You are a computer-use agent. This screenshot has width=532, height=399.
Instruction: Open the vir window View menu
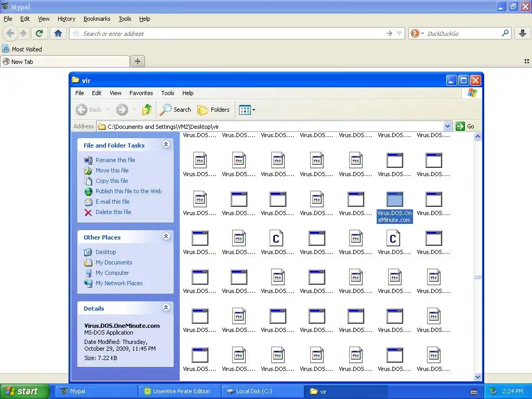click(115, 93)
